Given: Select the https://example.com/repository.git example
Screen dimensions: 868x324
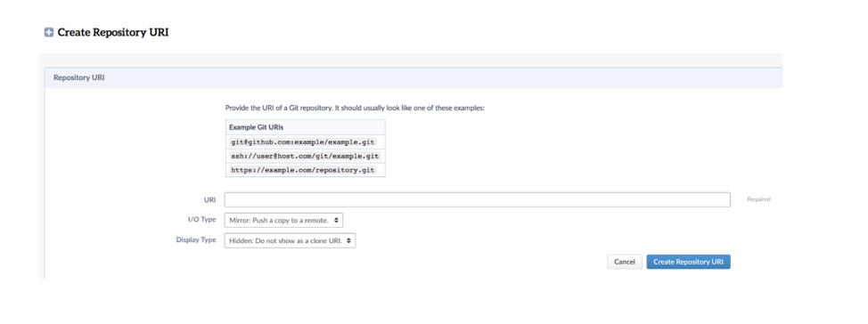Looking at the screenshot, I should 303,170.
